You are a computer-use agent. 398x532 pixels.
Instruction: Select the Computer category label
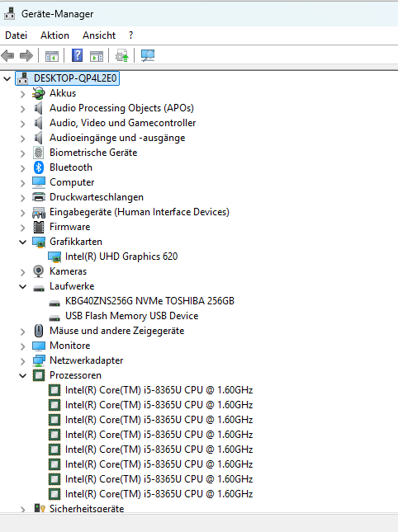(72, 182)
